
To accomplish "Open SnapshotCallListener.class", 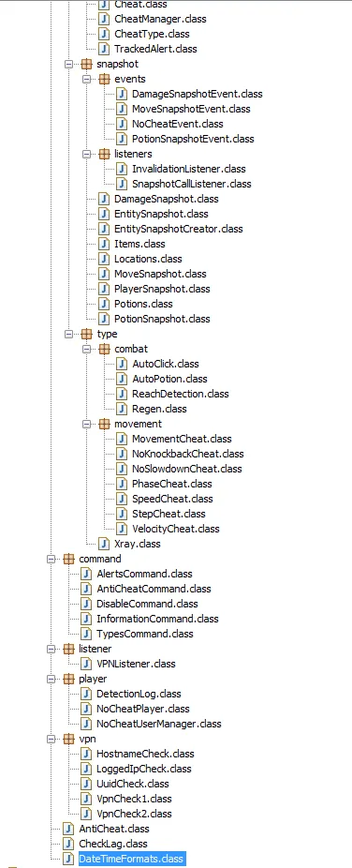I will (192, 184).
